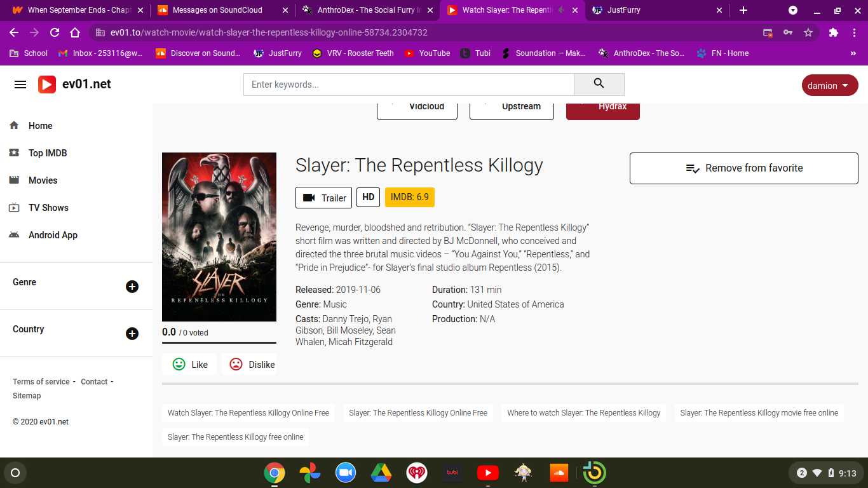Open the hamburger menu beside ev01.net logo
The width and height of the screenshot is (868, 488).
pos(20,85)
